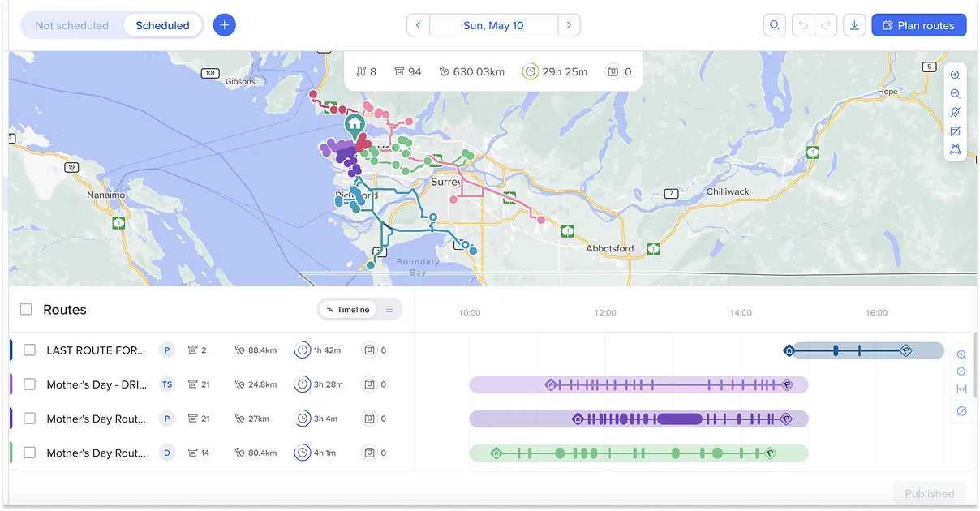Click the driver badge TS on Mother's Day row
Image resolution: width=980 pixels, height=511 pixels.
167,384
